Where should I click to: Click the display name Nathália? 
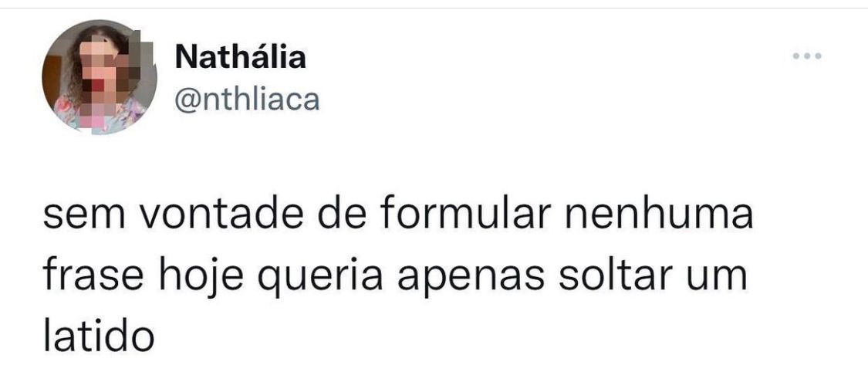click(241, 56)
